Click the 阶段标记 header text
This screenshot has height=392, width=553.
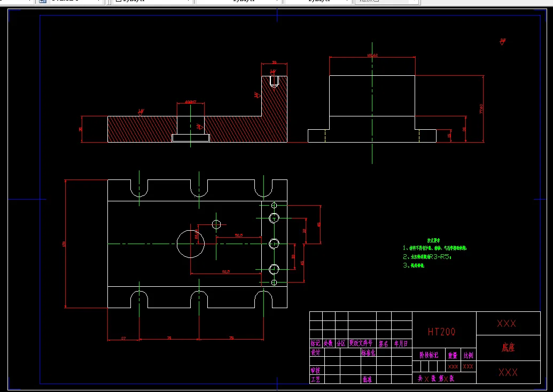429,355
